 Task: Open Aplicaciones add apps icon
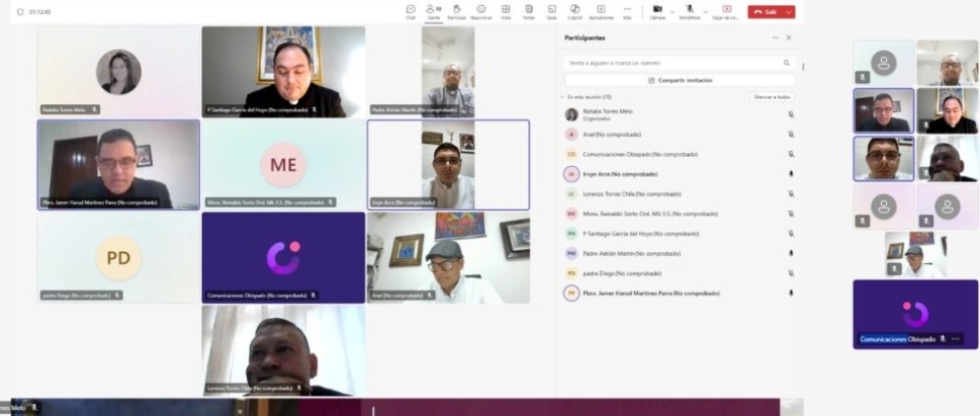click(601, 11)
